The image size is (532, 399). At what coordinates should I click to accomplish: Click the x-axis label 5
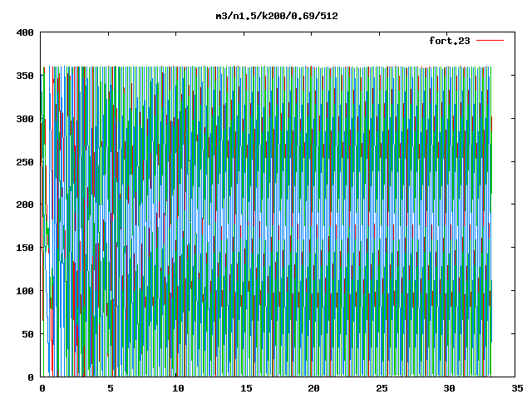tap(111, 388)
